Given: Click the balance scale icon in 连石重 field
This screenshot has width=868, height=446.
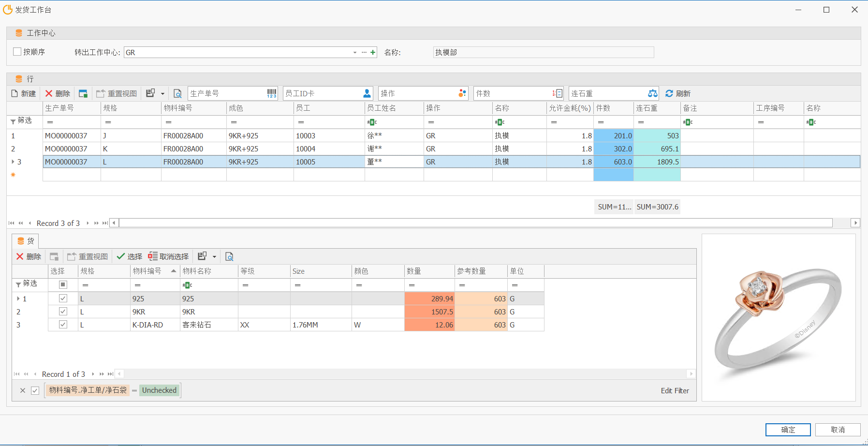Looking at the screenshot, I should pos(652,93).
